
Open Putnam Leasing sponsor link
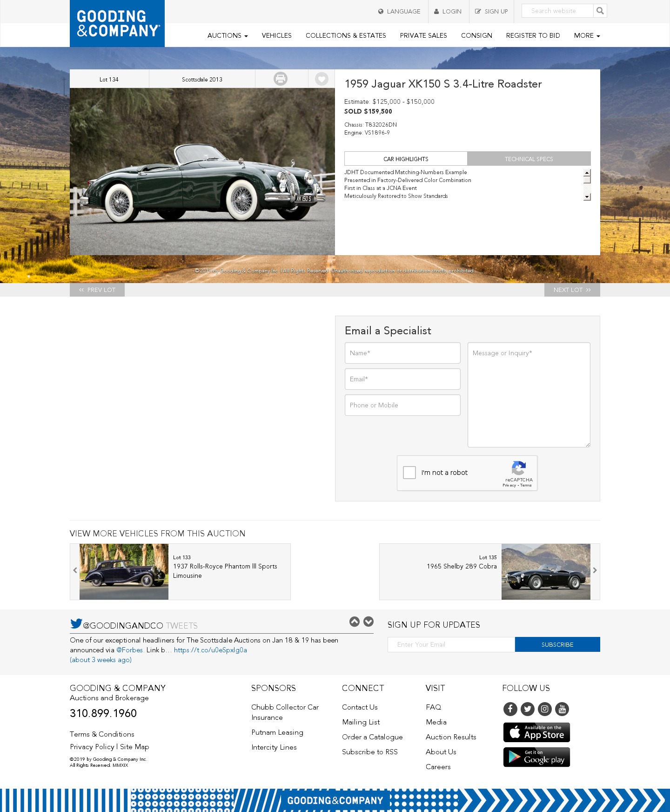[x=277, y=732]
